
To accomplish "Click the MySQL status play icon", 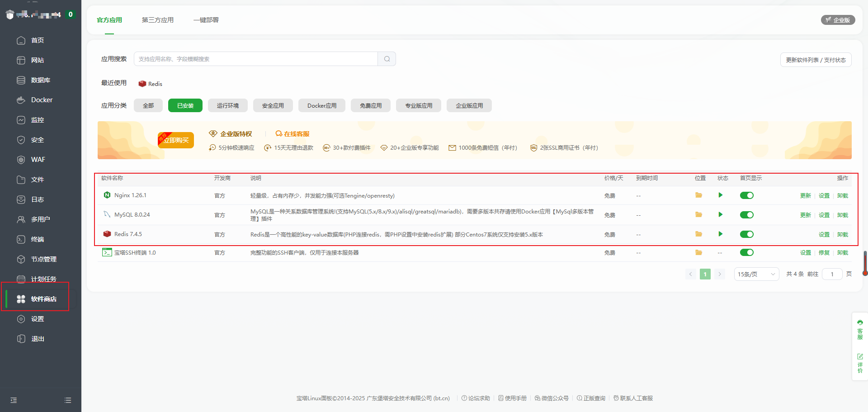I will click(720, 215).
